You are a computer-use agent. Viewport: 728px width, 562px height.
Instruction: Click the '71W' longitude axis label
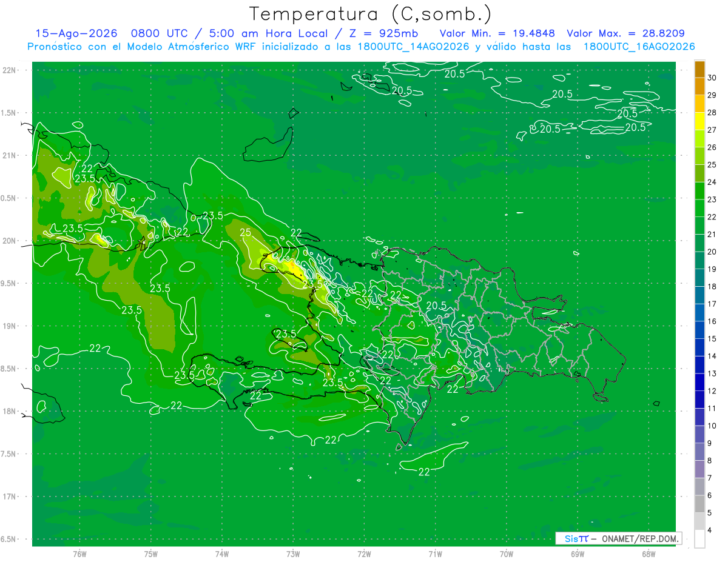pos(435,554)
